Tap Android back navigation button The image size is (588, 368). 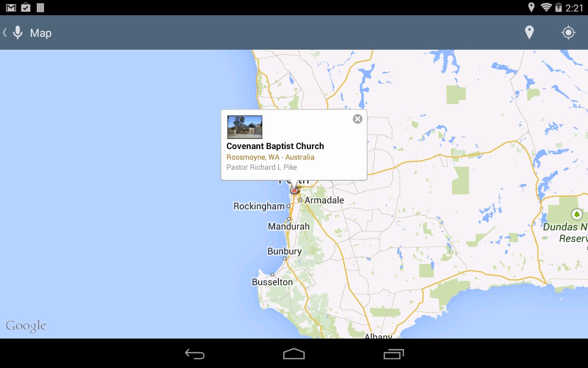[195, 354]
